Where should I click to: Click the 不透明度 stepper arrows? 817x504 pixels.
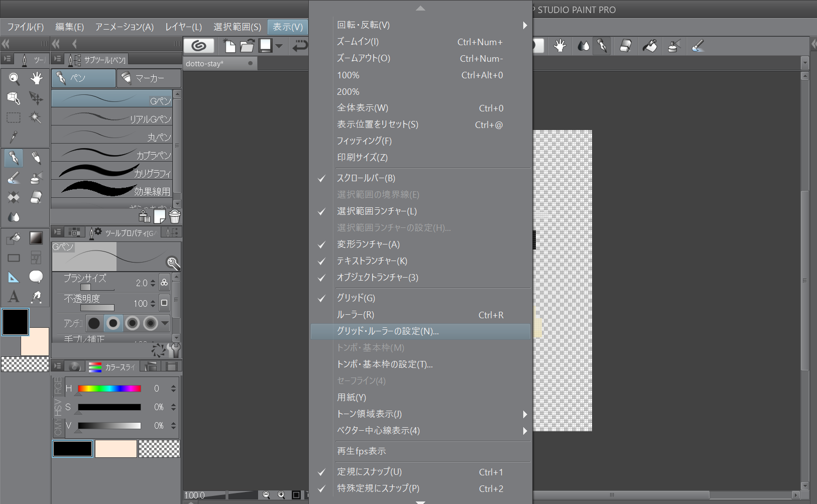(x=153, y=304)
